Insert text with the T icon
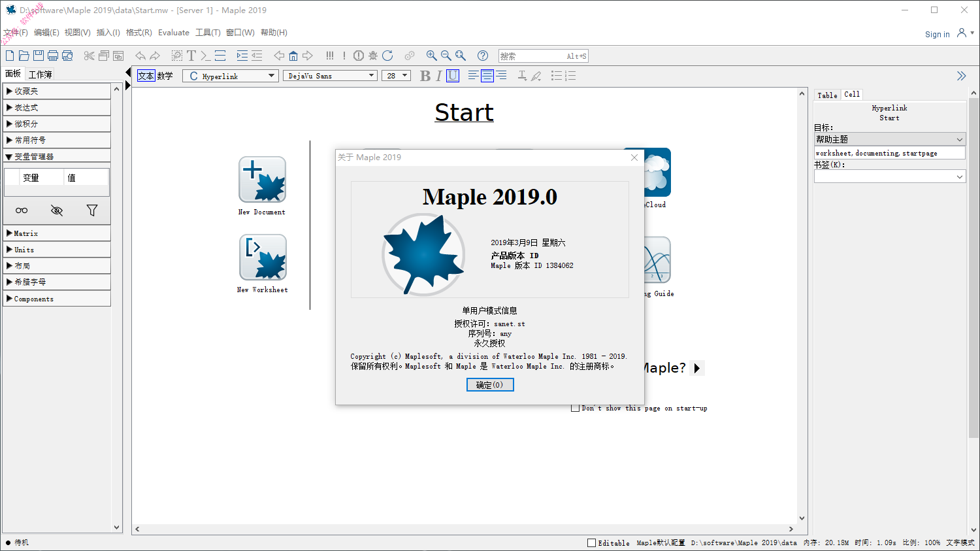 click(x=191, y=56)
